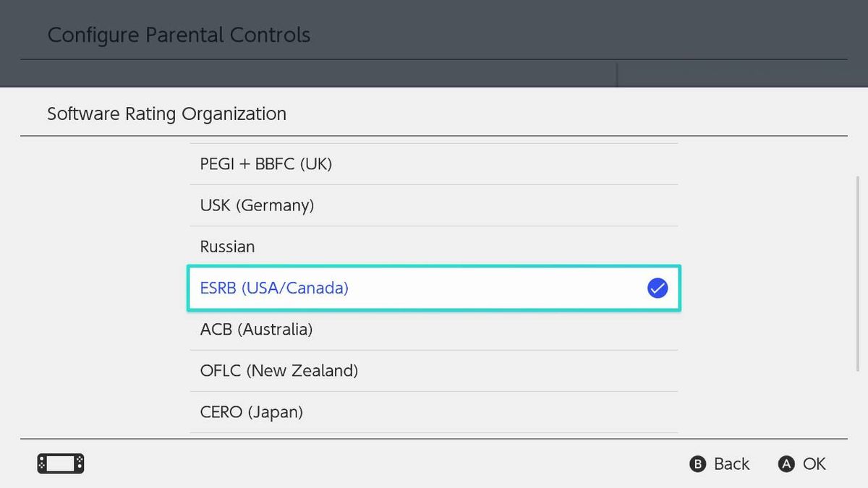The width and height of the screenshot is (868, 488).
Task: Click the B button Back icon
Action: click(x=697, y=464)
